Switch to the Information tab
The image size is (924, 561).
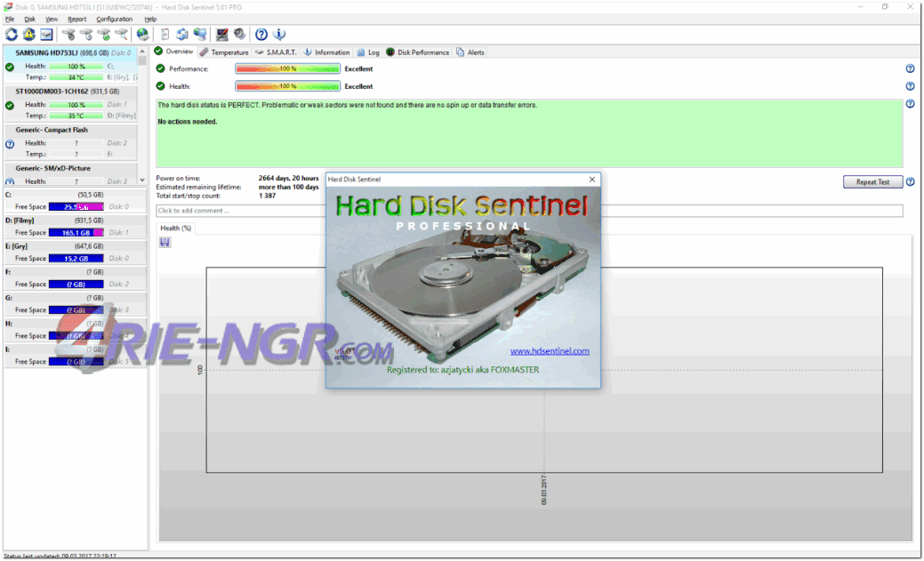pos(326,52)
